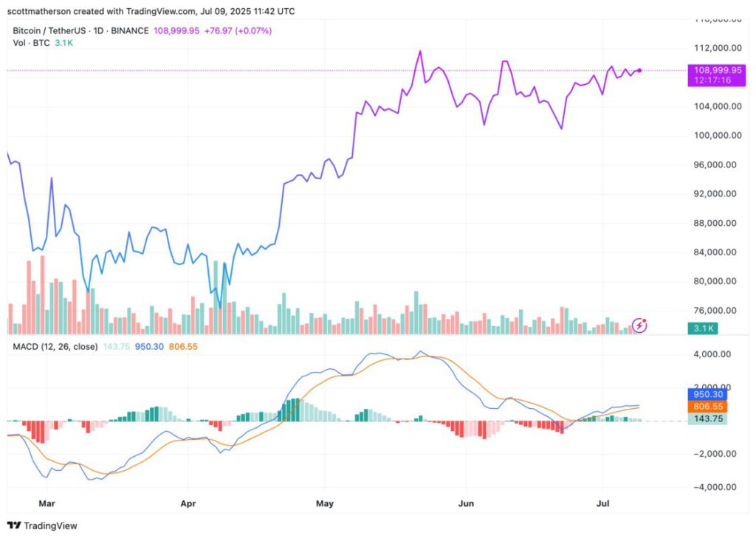Select the Mar label on time axis
The image size is (756, 538).
coord(47,503)
